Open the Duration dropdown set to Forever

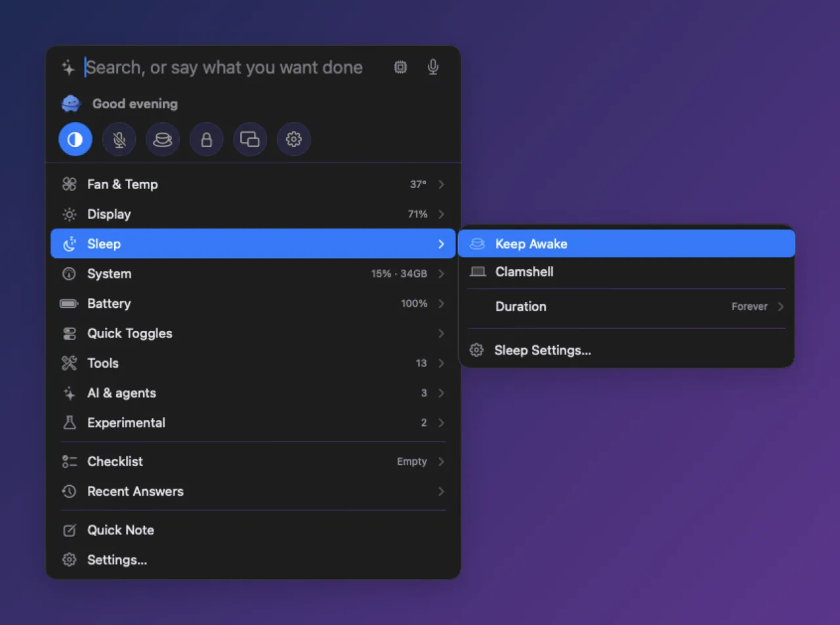pyautogui.click(x=627, y=307)
